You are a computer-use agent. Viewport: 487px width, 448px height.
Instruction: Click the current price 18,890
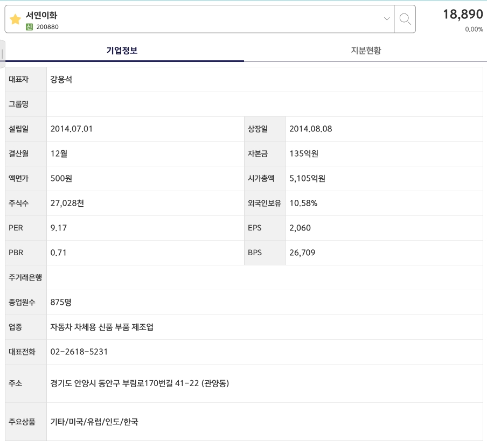[x=463, y=15]
